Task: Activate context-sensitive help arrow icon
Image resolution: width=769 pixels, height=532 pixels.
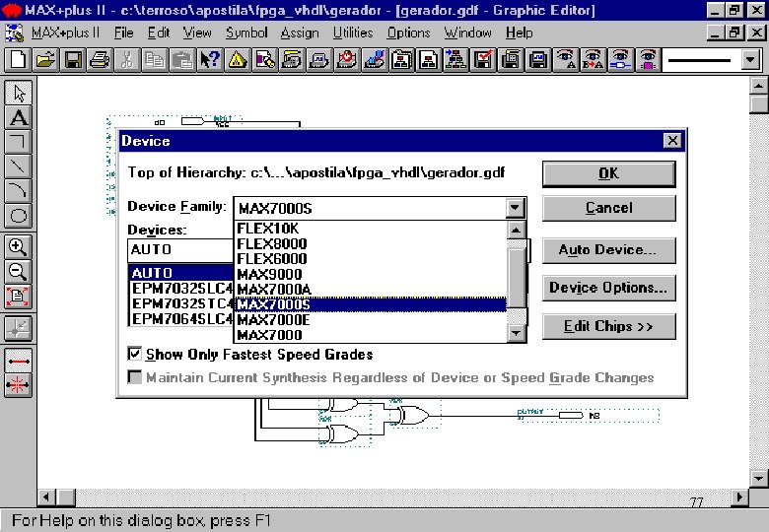Action: [210, 60]
